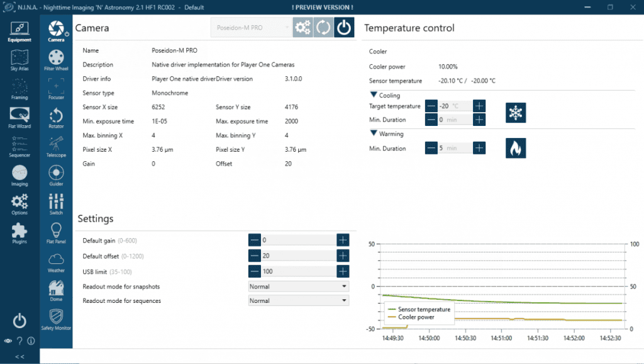The image size is (644, 364).
Task: Open Readout mode for snapshots dropdown
Action: click(x=299, y=287)
